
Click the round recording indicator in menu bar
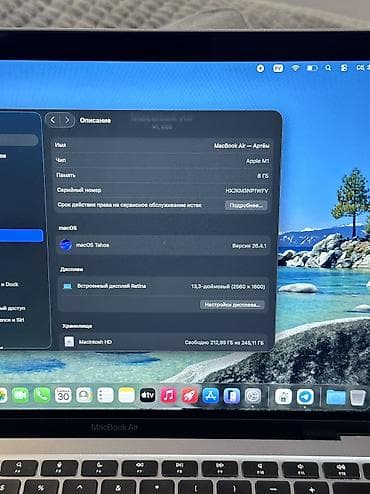coord(260,68)
